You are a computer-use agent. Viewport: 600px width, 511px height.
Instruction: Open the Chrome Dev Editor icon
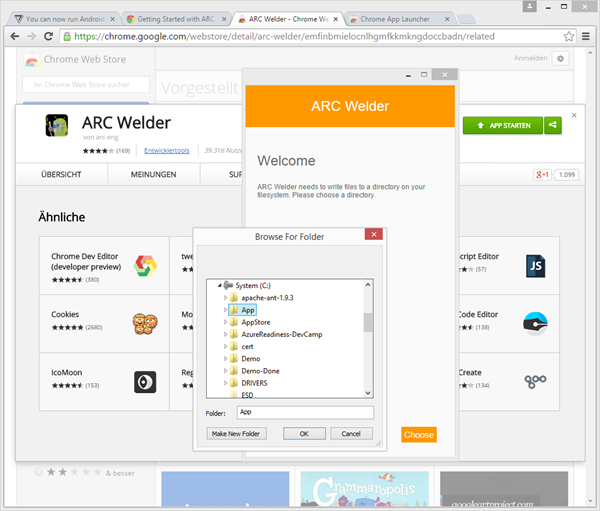145,266
